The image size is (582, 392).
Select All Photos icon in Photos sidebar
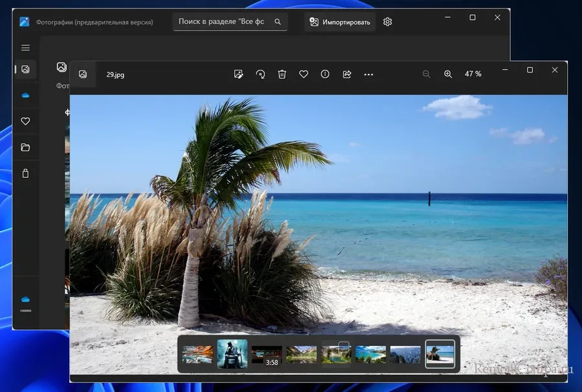(x=26, y=69)
